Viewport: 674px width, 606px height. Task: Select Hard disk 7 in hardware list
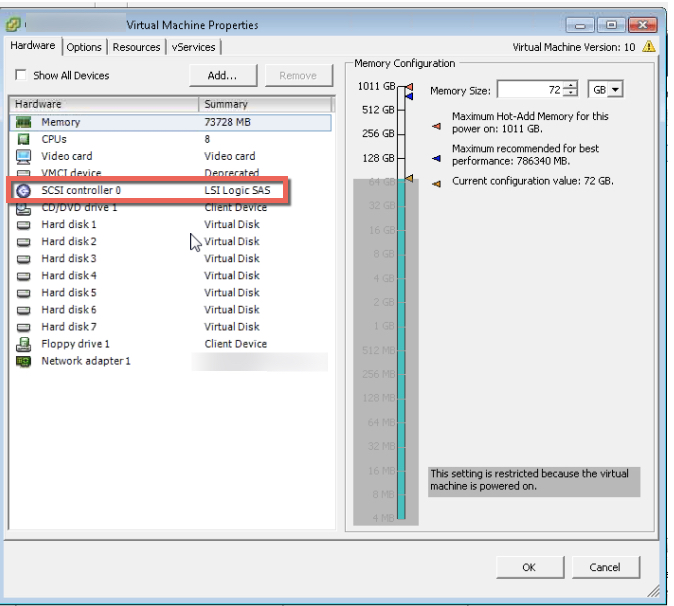point(69,326)
